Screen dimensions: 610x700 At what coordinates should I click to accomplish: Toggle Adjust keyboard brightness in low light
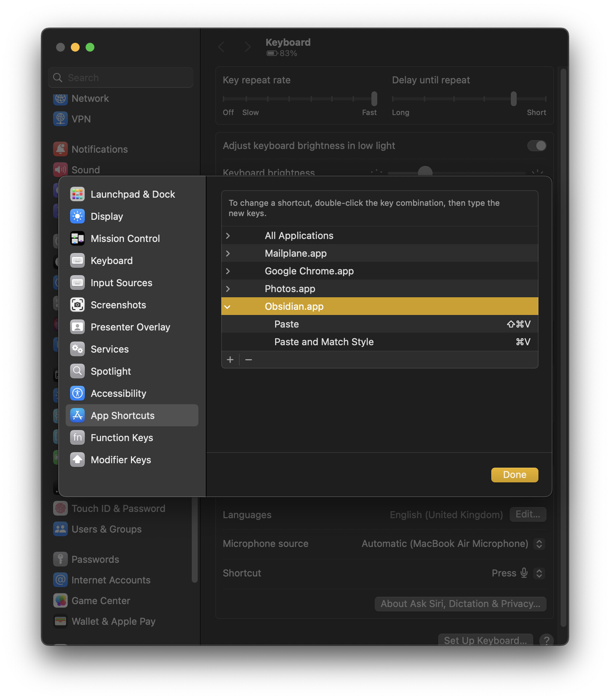point(537,146)
